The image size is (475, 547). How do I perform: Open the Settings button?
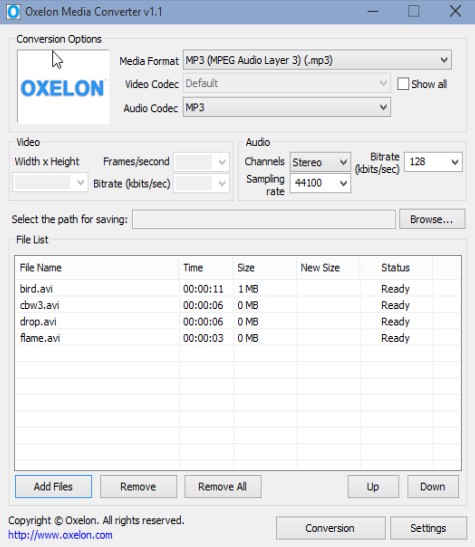point(428,528)
